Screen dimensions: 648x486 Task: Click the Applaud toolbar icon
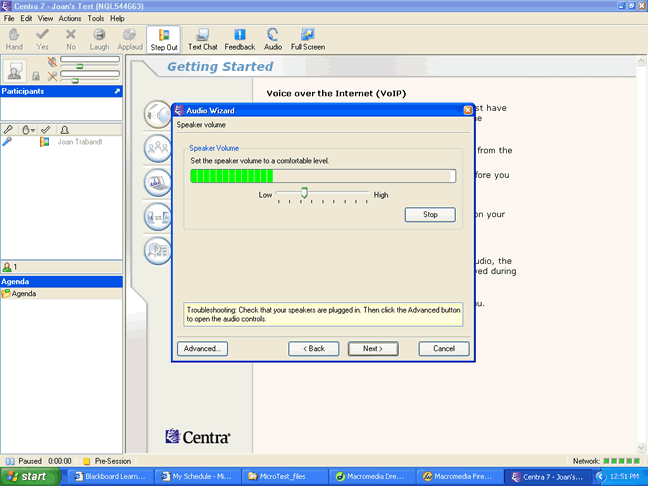[130, 39]
